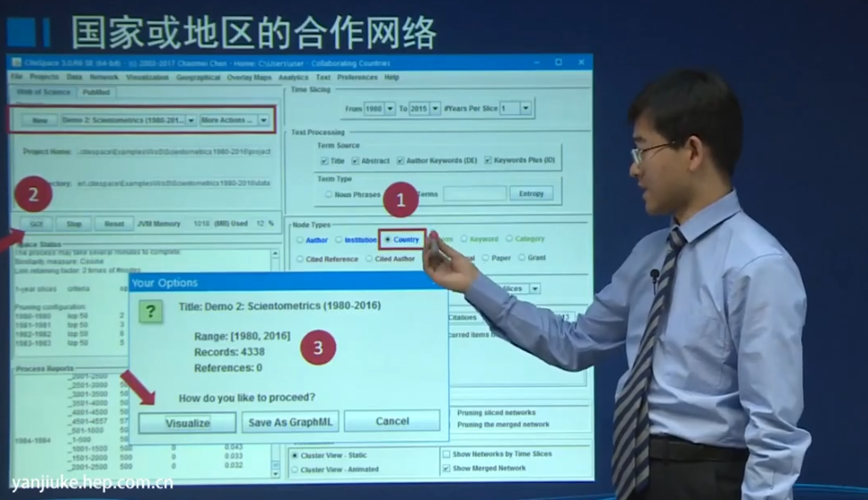Image resolution: width=868 pixels, height=500 pixels.
Task: Select the Cited Author node type
Action: coord(369,258)
